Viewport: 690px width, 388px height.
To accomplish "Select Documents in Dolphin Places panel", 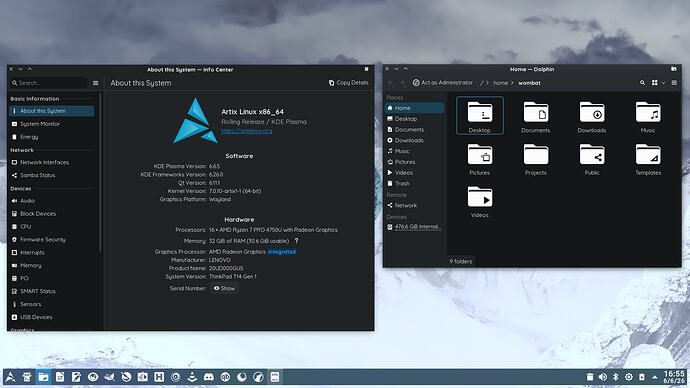I will click(415, 129).
